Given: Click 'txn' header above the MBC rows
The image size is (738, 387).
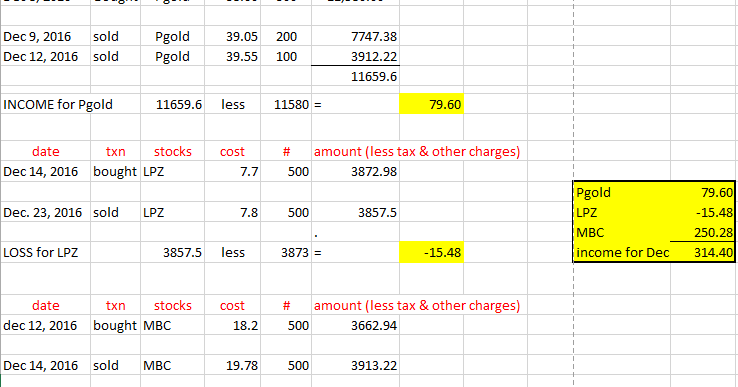Looking at the screenshot, I should (x=115, y=305).
